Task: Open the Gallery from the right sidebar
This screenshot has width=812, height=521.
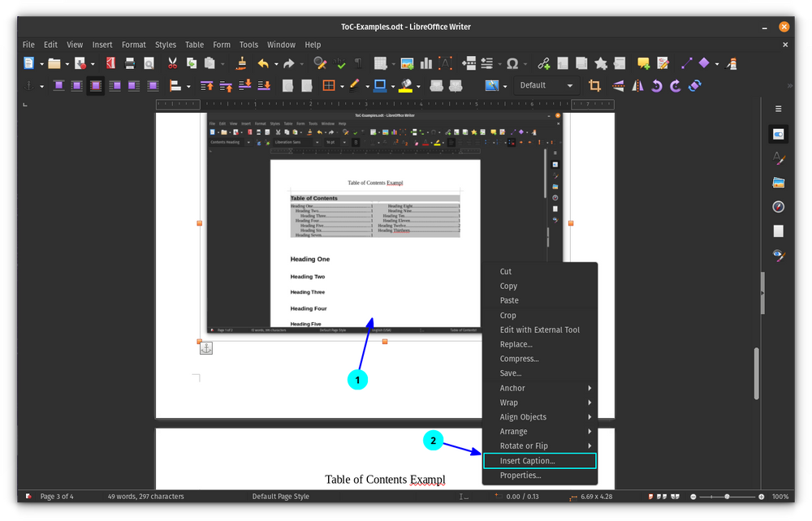Action: (x=779, y=181)
